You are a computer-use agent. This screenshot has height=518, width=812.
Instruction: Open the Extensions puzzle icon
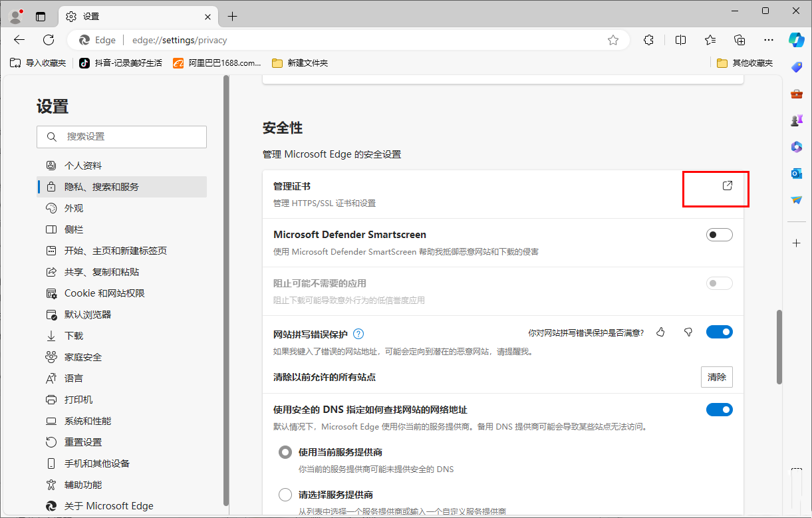click(649, 40)
